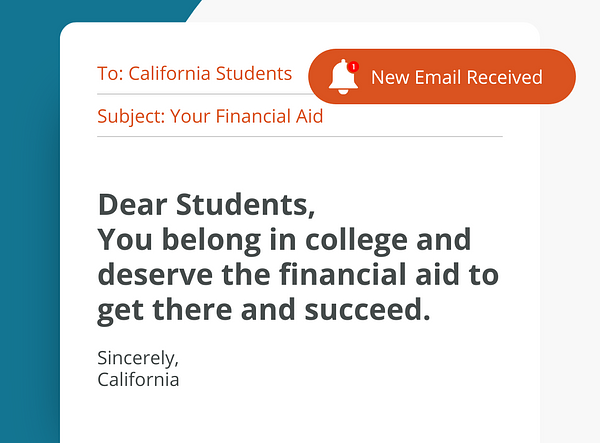Click the California signature below Sincerely
The image size is (600, 443).
[138, 380]
